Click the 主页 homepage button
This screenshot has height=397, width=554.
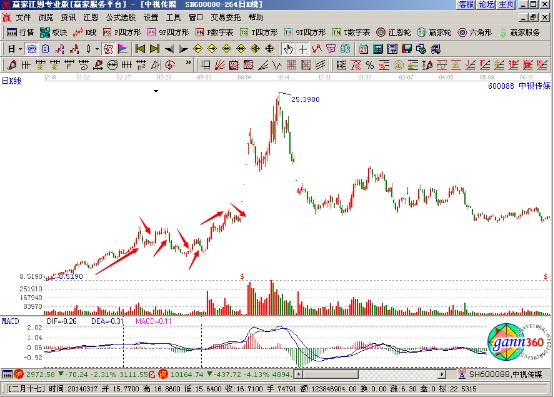506,4
